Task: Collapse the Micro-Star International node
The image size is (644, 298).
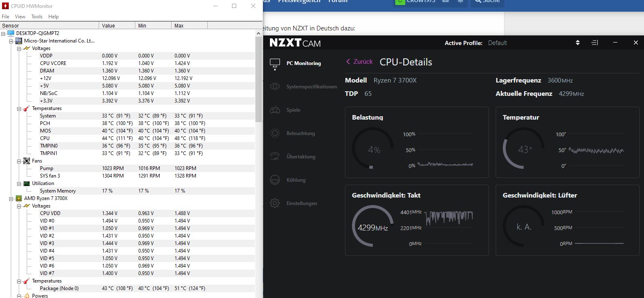Action: tap(11, 41)
